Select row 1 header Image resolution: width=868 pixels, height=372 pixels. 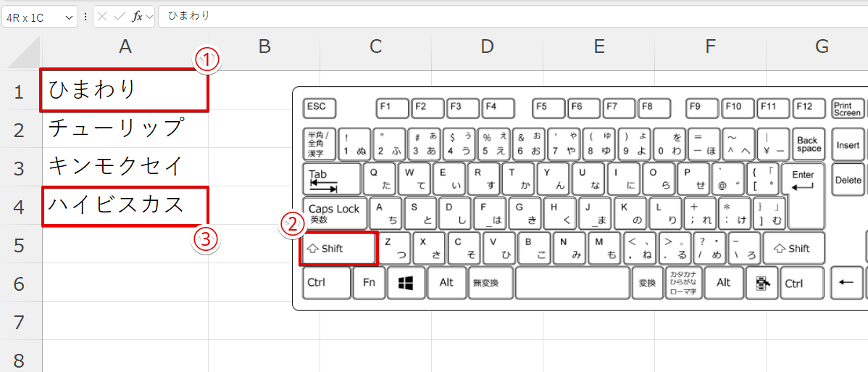(20, 91)
